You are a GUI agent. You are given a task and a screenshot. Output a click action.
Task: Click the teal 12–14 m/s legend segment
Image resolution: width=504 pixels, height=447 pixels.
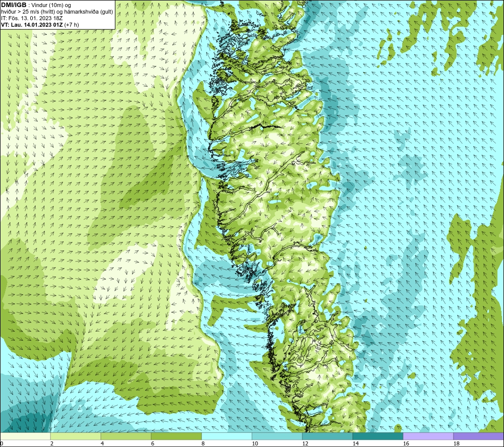click(327, 436)
